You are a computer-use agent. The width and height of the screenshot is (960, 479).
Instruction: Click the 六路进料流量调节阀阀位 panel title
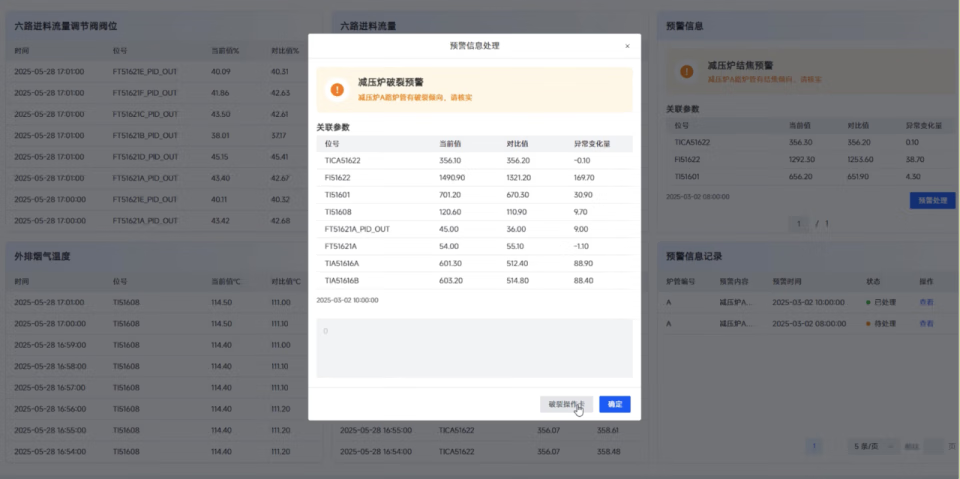click(66, 26)
